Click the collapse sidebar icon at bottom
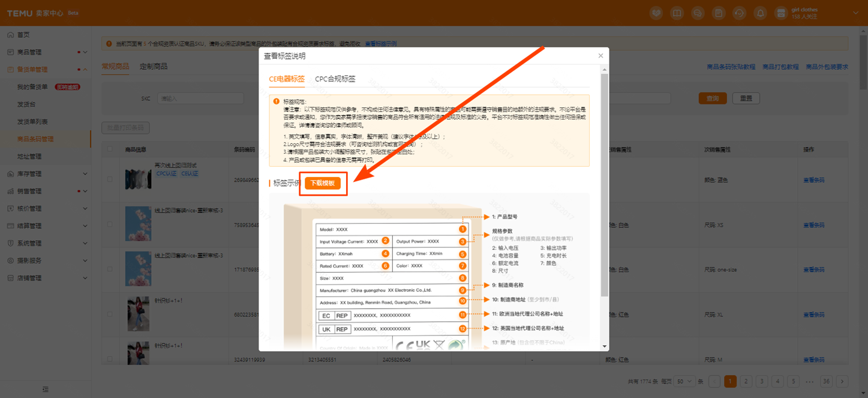 46,389
